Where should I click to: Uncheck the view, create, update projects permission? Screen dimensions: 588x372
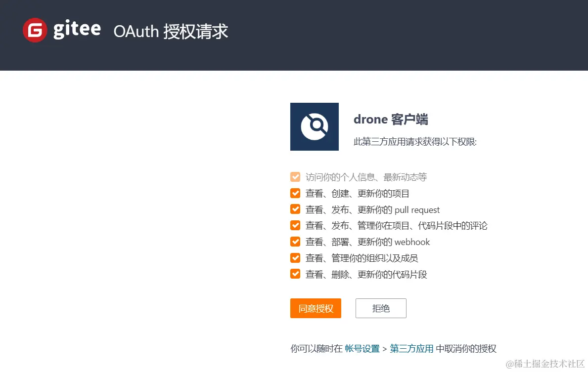pos(295,193)
